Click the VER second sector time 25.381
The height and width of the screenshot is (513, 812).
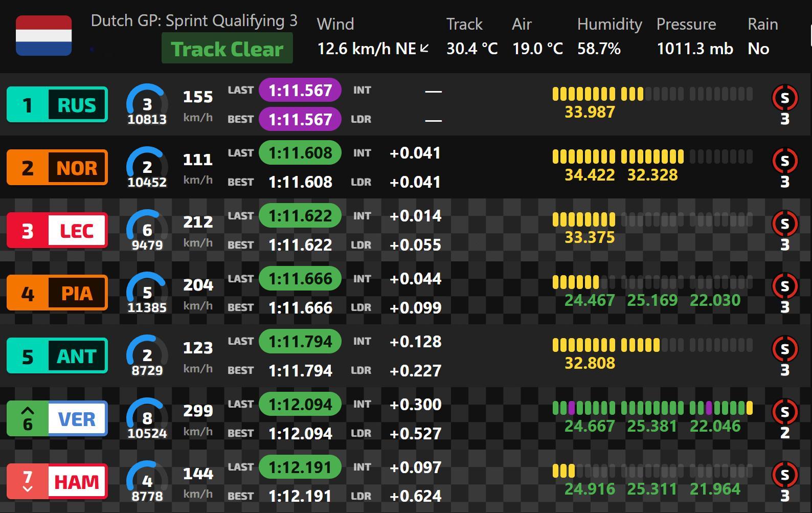pyautogui.click(x=652, y=426)
